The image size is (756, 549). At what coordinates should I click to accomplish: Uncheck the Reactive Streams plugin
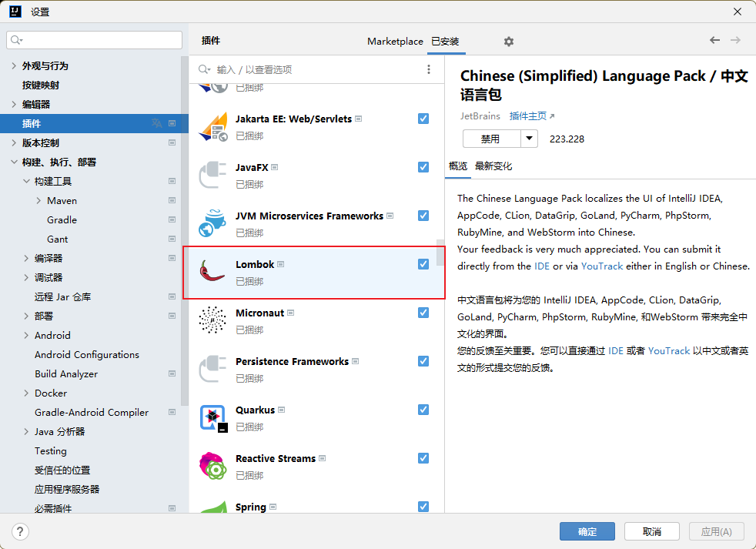coord(423,458)
